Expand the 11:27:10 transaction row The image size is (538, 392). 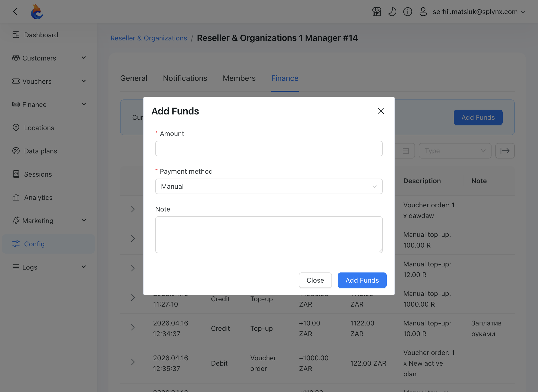(x=133, y=298)
